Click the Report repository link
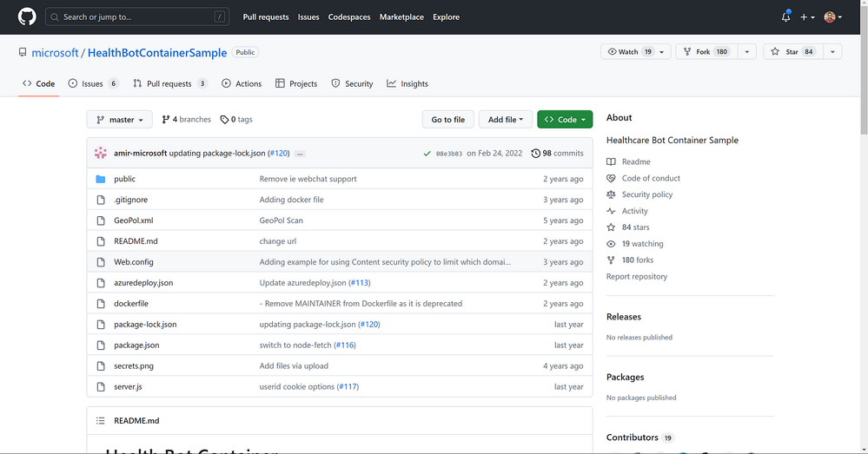Image resolution: width=868 pixels, height=454 pixels. click(637, 277)
